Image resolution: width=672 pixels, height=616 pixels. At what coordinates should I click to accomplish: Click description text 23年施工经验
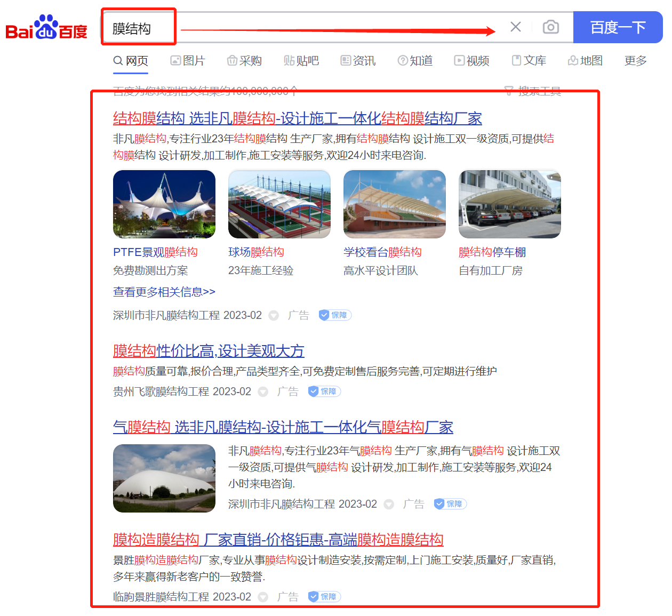pos(261,271)
